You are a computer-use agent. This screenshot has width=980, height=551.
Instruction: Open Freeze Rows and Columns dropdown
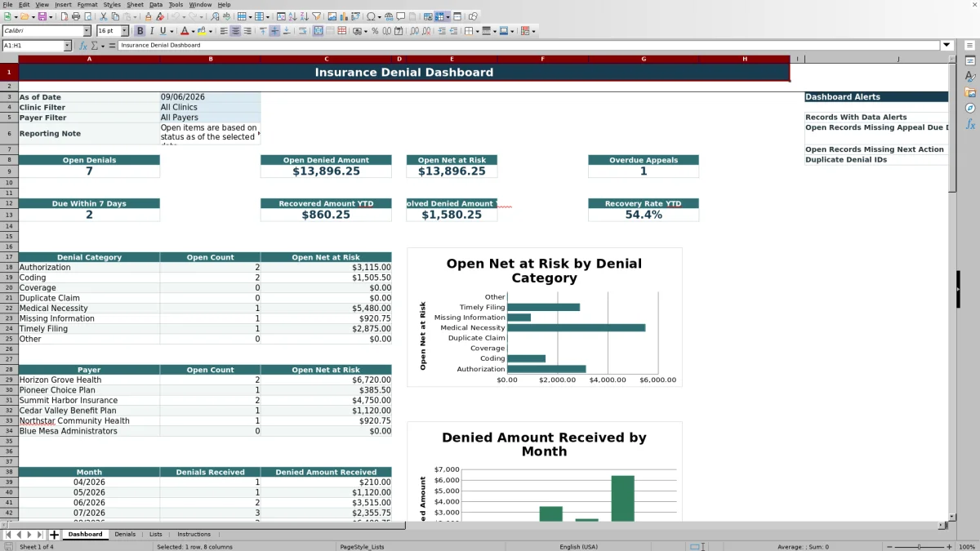coord(448,16)
